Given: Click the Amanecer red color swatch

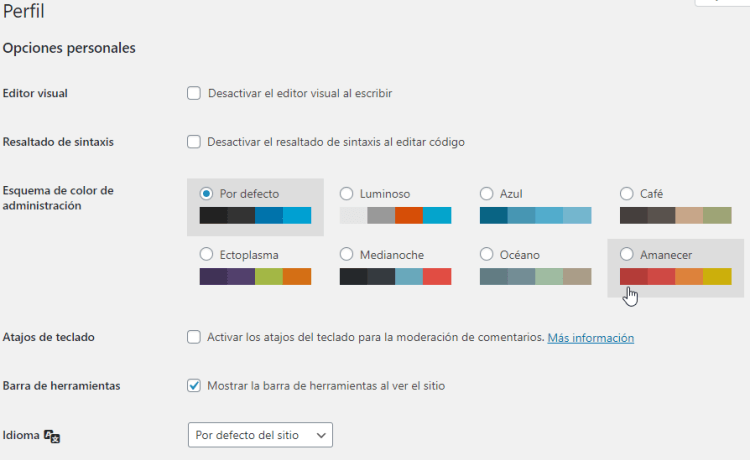Looking at the screenshot, I should point(634,277).
